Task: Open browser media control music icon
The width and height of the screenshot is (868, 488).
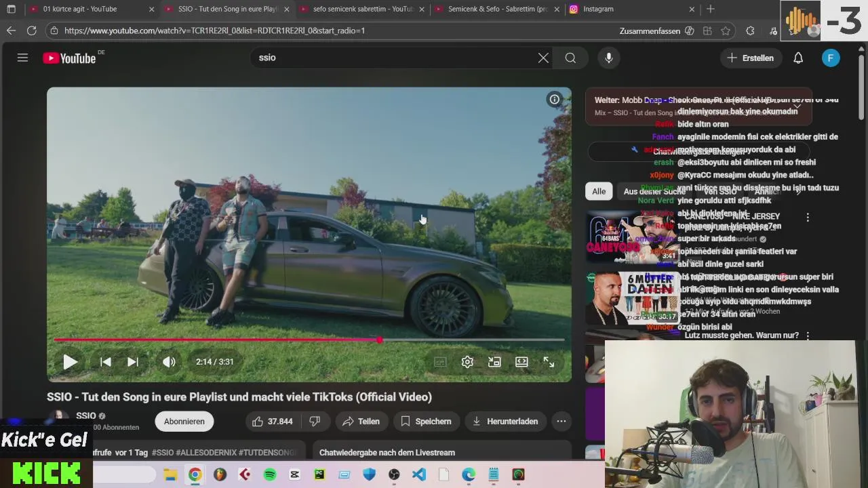Action: pyautogui.click(x=773, y=31)
